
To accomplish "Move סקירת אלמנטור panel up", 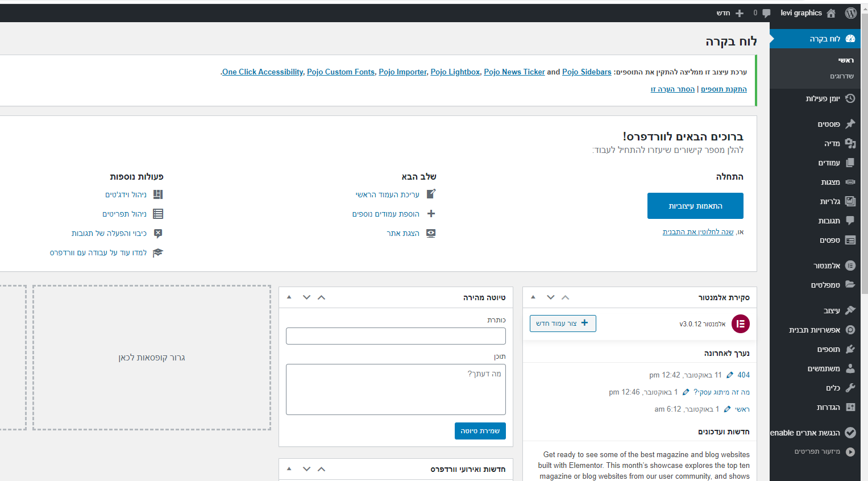I will [x=565, y=297].
